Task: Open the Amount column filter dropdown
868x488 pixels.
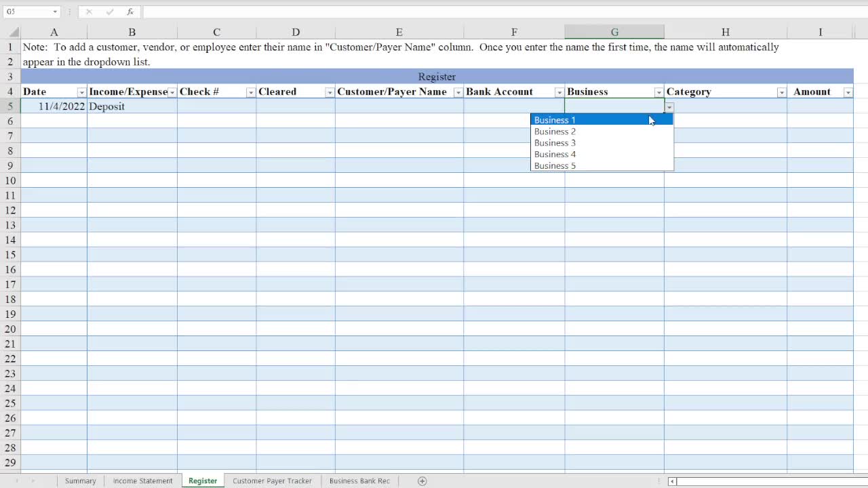Action: click(x=848, y=91)
